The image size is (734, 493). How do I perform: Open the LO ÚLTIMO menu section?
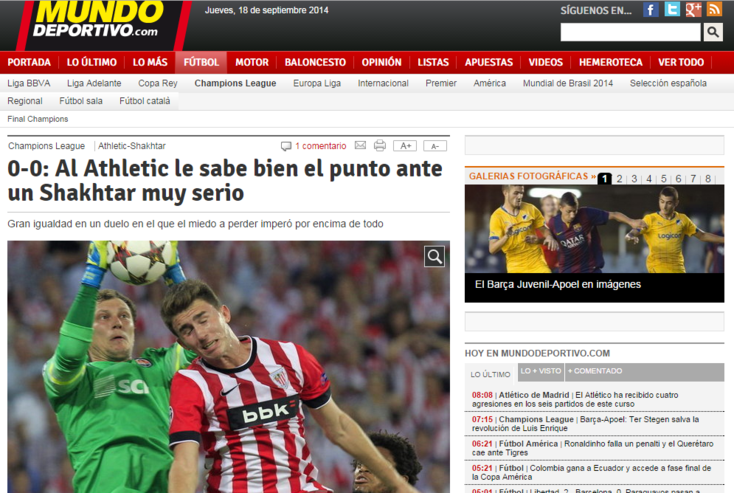(x=92, y=62)
